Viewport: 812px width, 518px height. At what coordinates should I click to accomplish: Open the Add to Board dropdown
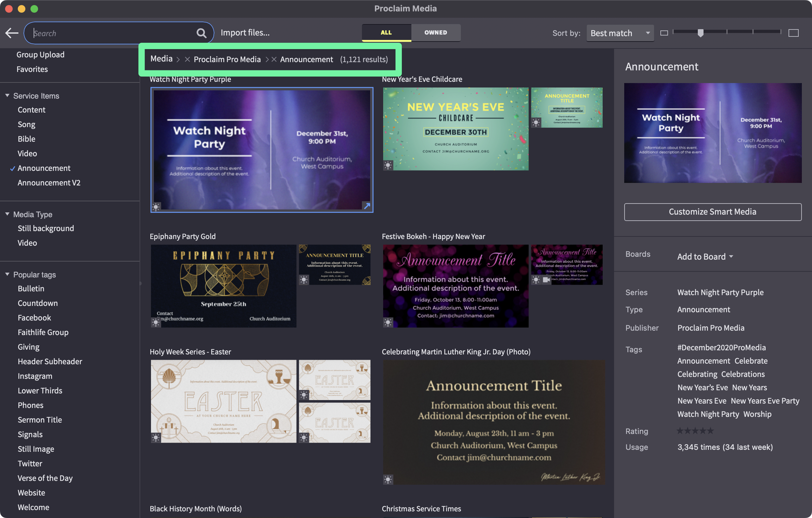pyautogui.click(x=705, y=257)
